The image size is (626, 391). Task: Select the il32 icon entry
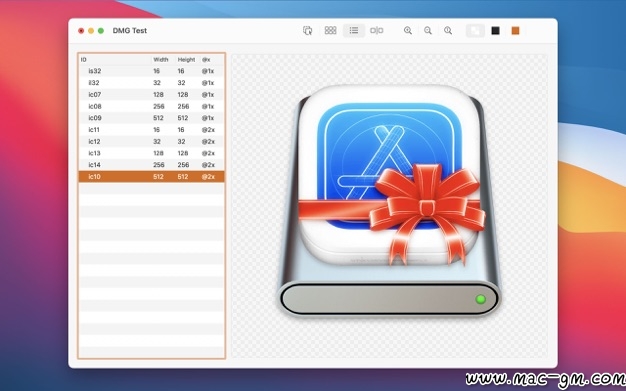[151, 83]
